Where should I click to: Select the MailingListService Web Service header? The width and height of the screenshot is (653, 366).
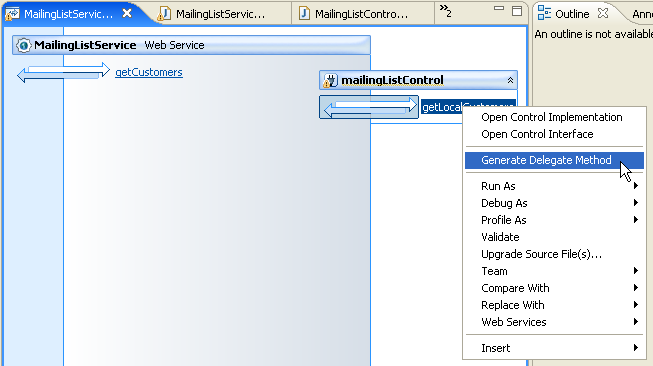click(191, 45)
